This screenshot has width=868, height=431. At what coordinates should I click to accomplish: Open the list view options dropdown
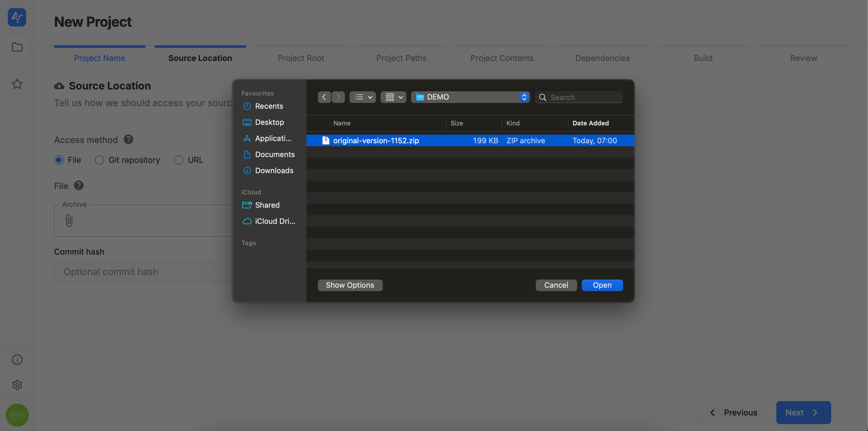pos(362,97)
